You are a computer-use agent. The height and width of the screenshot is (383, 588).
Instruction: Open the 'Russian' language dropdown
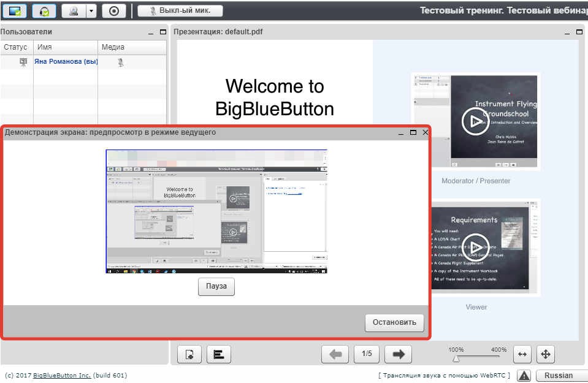562,376
